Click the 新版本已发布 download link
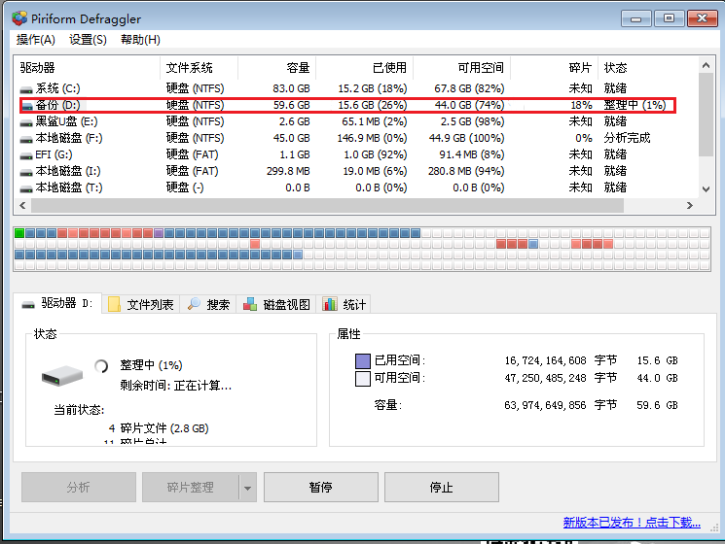725x544 pixels. pos(631,522)
